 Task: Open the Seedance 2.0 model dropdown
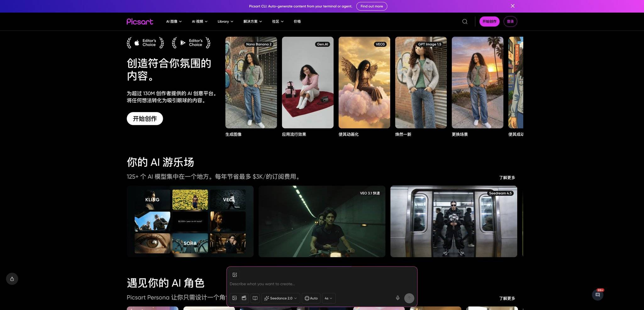point(280,298)
